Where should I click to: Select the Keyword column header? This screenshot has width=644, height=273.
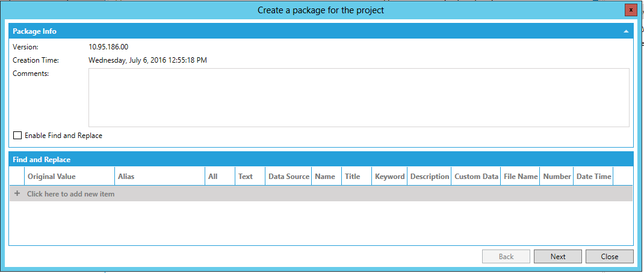(389, 177)
